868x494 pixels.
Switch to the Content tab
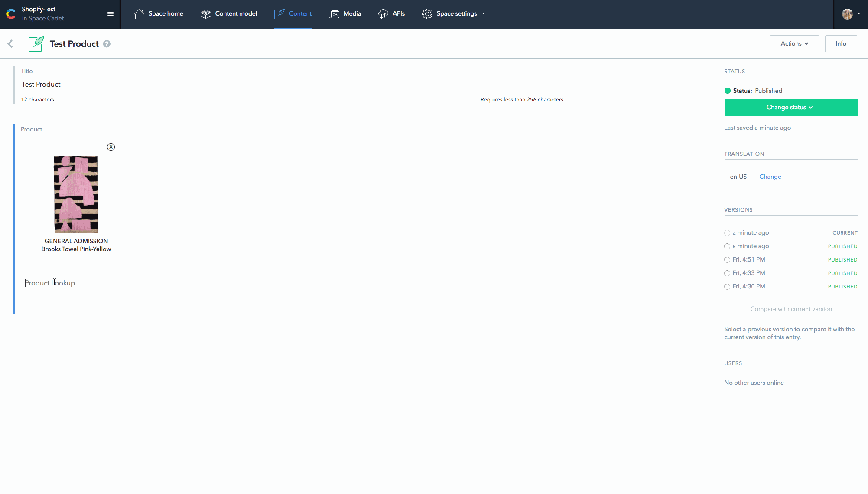pyautogui.click(x=293, y=13)
